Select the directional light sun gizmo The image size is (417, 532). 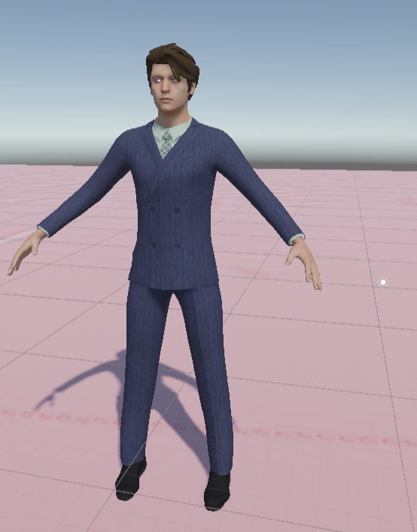(x=383, y=282)
